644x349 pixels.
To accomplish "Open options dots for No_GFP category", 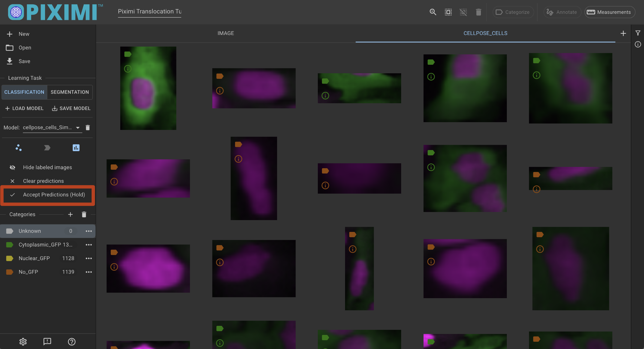I will click(x=89, y=272).
